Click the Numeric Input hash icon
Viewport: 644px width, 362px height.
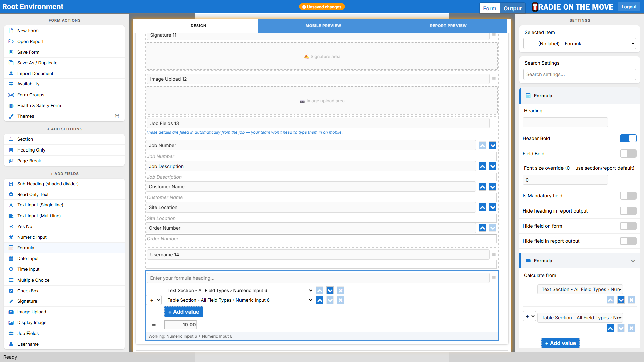[x=11, y=237]
